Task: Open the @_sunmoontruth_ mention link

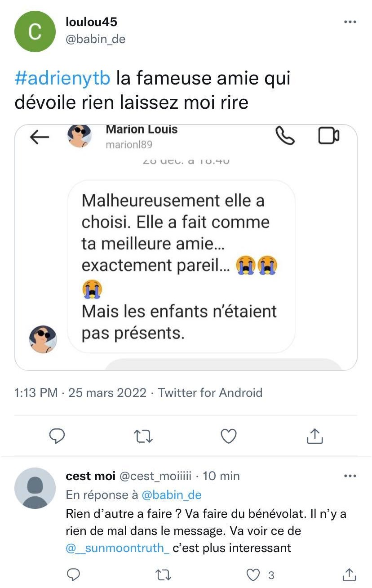Action: tap(117, 548)
